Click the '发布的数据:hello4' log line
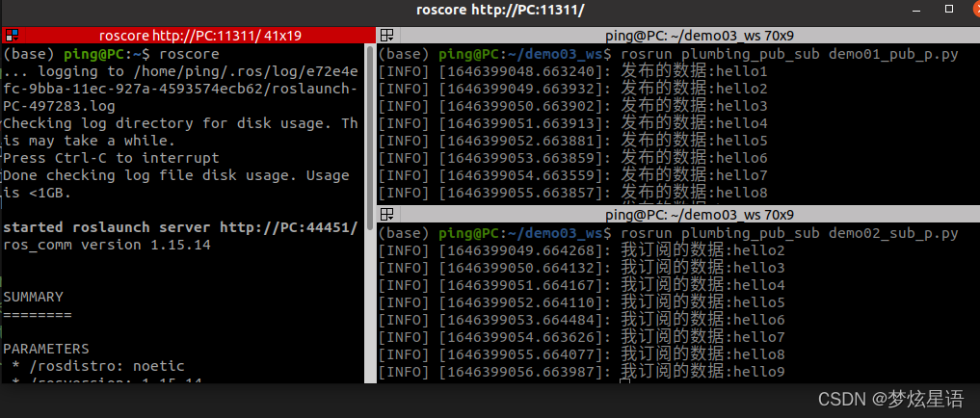This screenshot has height=418, width=980. click(x=573, y=123)
